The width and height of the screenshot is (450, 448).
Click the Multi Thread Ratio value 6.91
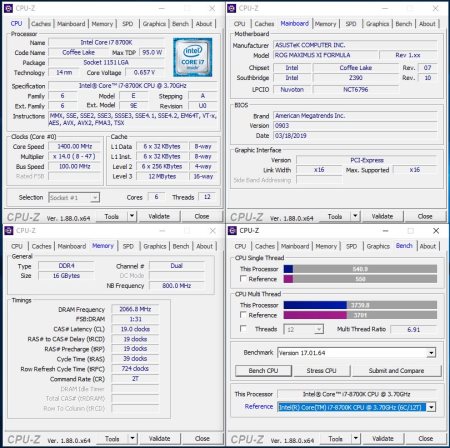(413, 329)
